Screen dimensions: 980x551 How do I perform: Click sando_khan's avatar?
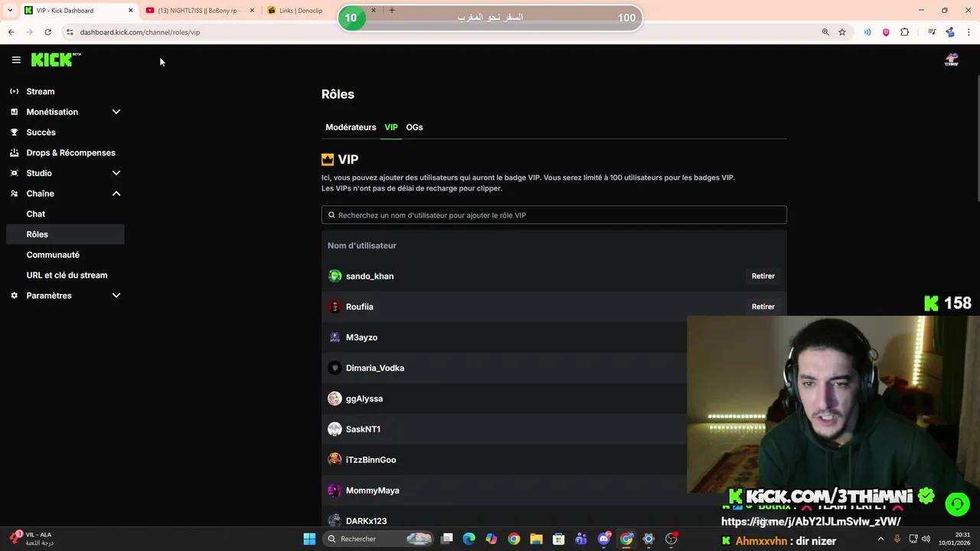tap(335, 275)
